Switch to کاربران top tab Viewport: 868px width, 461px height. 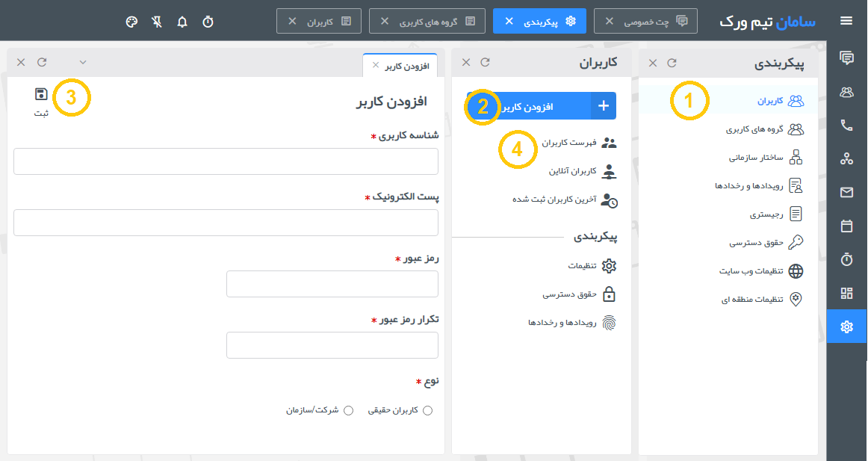click(x=319, y=21)
